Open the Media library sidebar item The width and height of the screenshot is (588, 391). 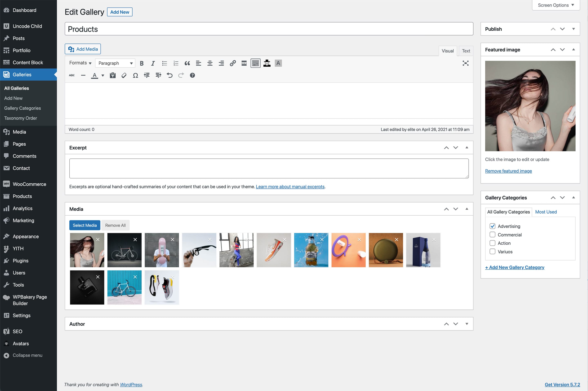coord(19,132)
